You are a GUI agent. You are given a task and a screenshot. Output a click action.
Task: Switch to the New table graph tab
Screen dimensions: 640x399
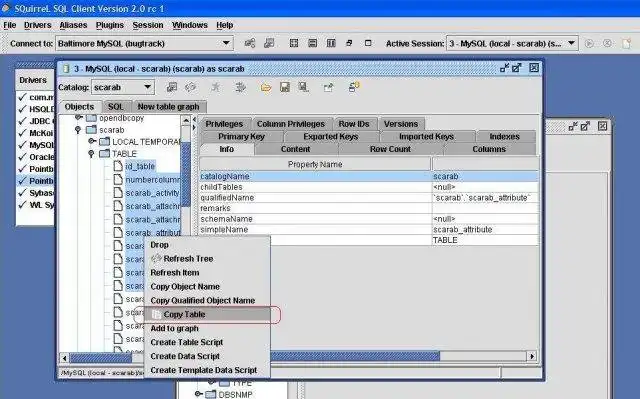coord(169,107)
